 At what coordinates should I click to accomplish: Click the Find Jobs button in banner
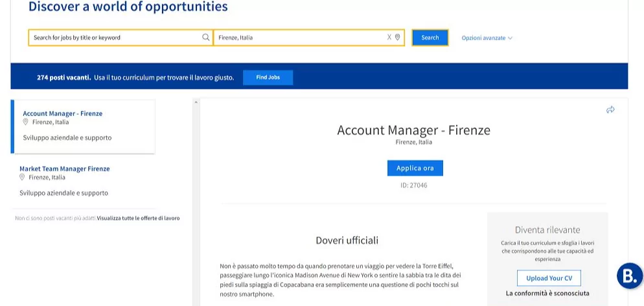(268, 77)
